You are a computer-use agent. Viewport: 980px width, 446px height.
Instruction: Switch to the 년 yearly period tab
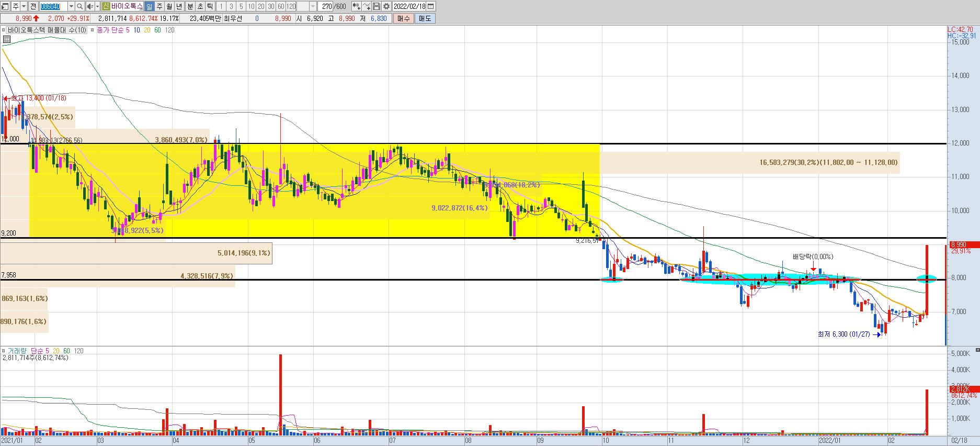(179, 6)
